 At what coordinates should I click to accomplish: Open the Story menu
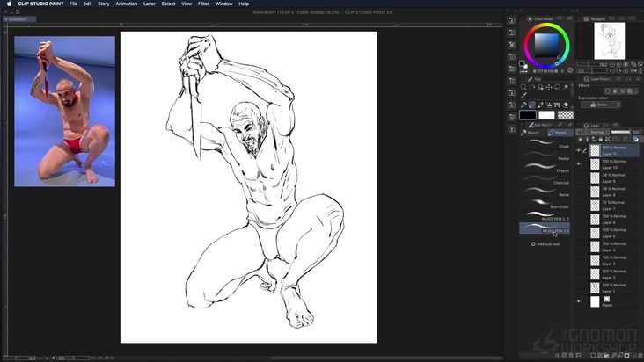click(104, 4)
